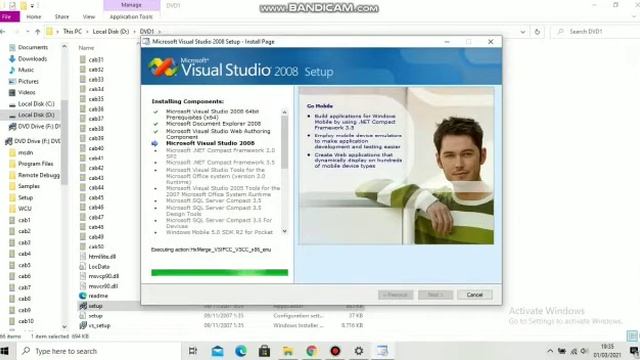Open the Program Files folder in sidebar
The height and width of the screenshot is (360, 640).
pos(36,164)
